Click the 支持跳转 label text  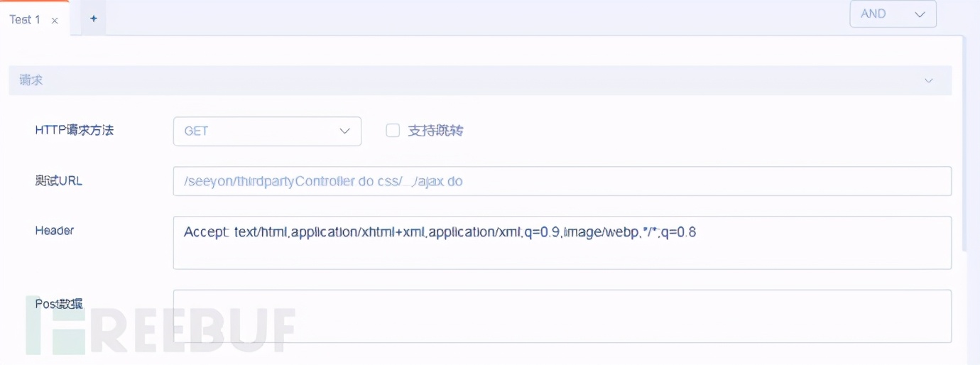click(x=435, y=131)
